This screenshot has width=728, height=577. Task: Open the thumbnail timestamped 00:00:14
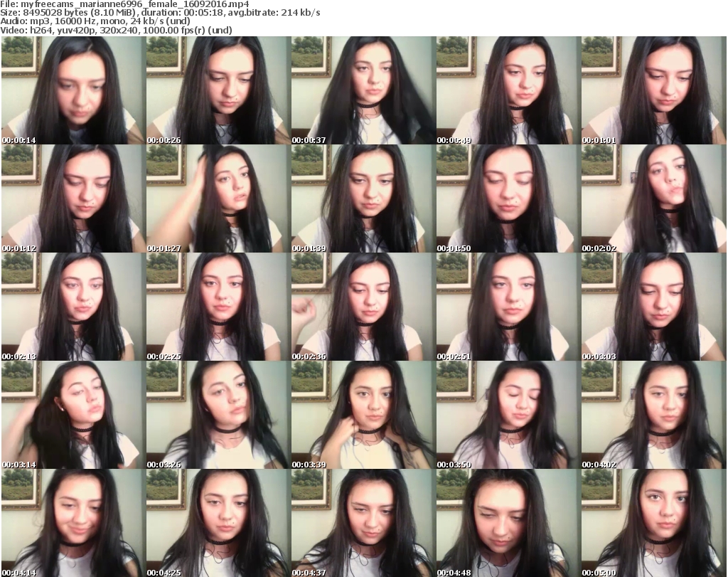click(73, 90)
